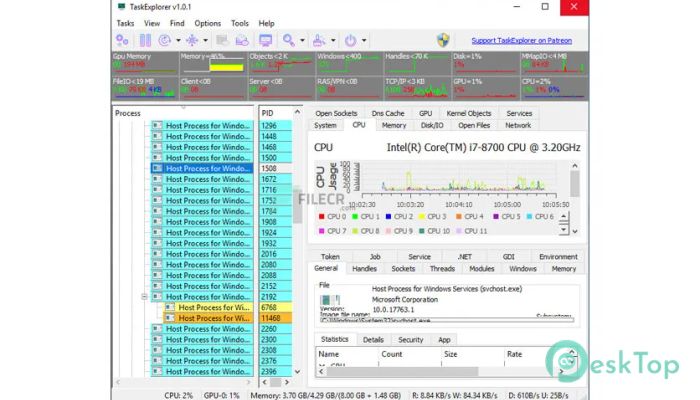Screen dimensions: 700x400
Task: Click the CPU 2 blue legend swatch
Action: (x=388, y=217)
